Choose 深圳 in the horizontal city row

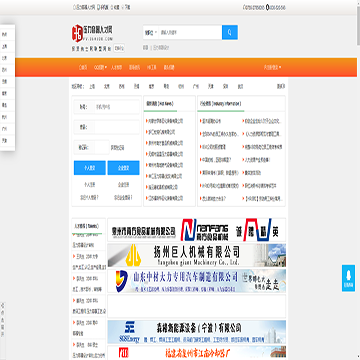(226, 87)
